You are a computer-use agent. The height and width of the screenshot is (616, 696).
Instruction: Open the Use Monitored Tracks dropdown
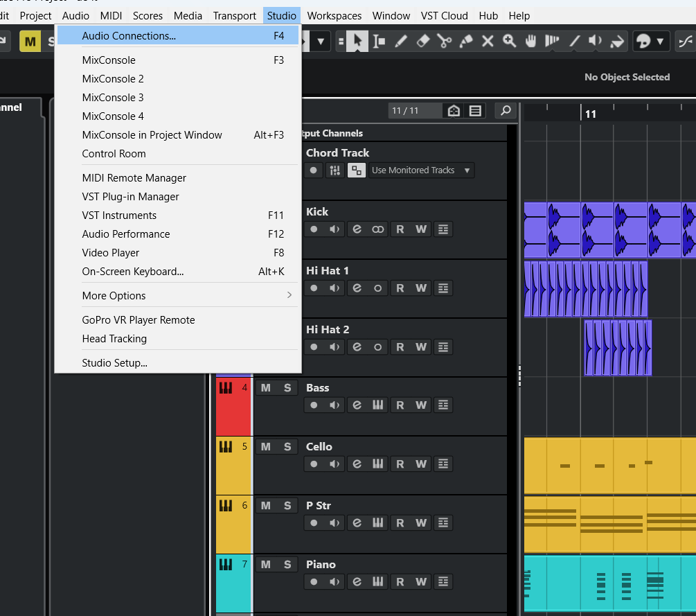421,170
